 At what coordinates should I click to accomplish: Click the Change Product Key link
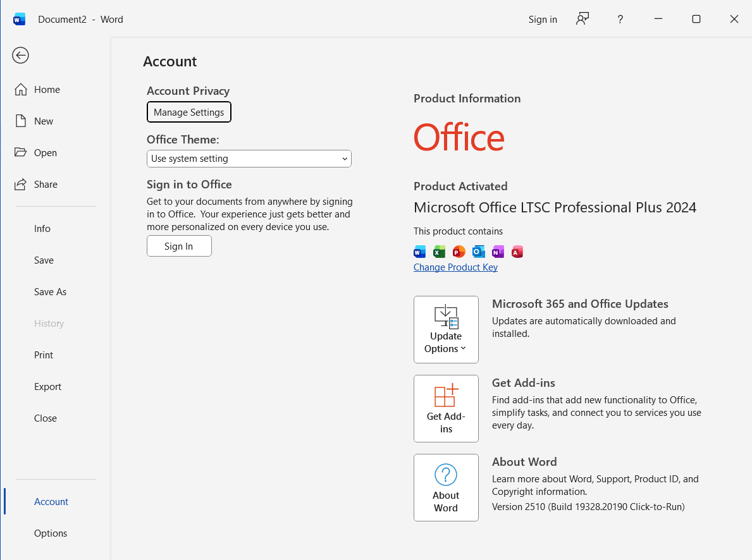455,267
